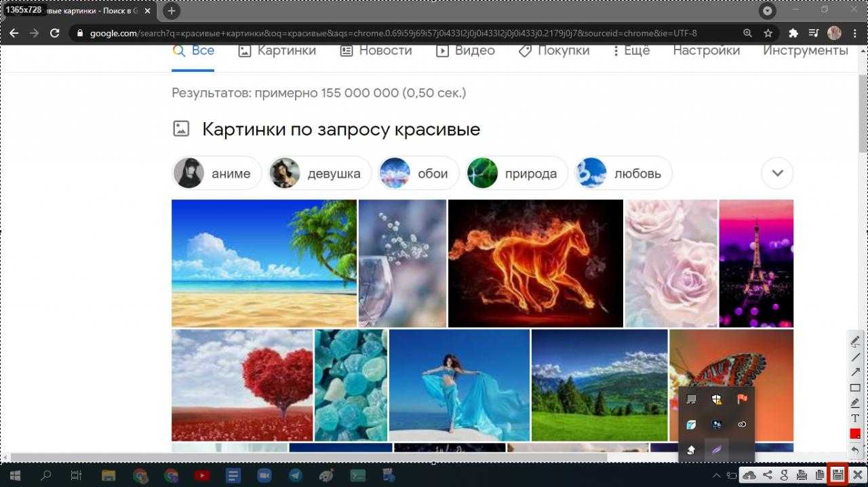Image resolution: width=868 pixels, height=487 pixels.
Task: Open the red color picker swatch
Action: [x=855, y=434]
